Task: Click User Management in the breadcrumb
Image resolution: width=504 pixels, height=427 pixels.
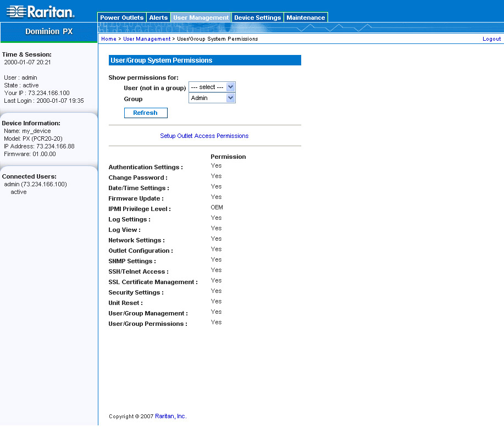Action: tap(147, 39)
